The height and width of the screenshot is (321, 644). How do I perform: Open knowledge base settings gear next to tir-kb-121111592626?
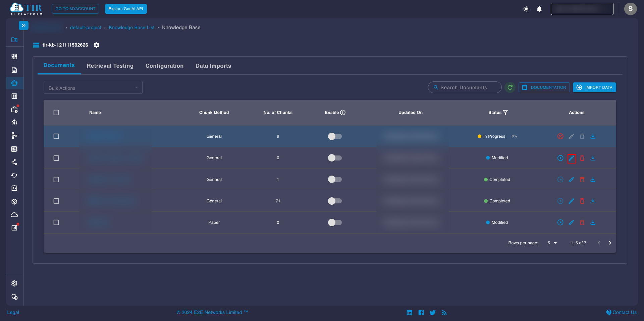[97, 45]
